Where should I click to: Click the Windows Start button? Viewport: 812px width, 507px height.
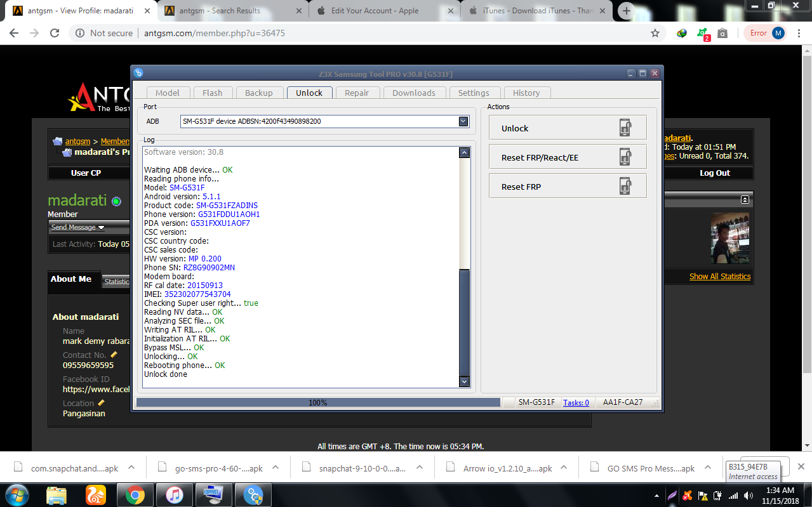pyautogui.click(x=17, y=495)
